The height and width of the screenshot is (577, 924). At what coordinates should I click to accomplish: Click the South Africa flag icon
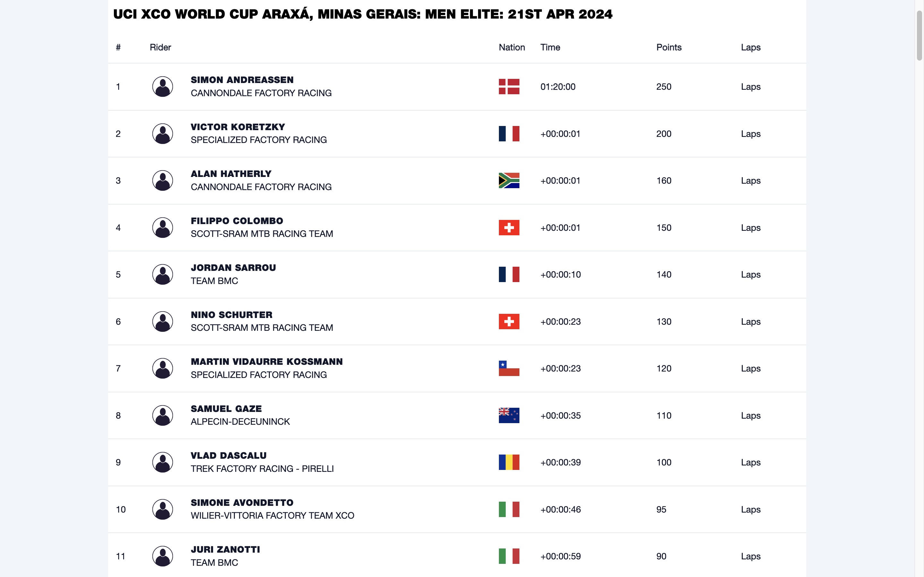pos(509,180)
